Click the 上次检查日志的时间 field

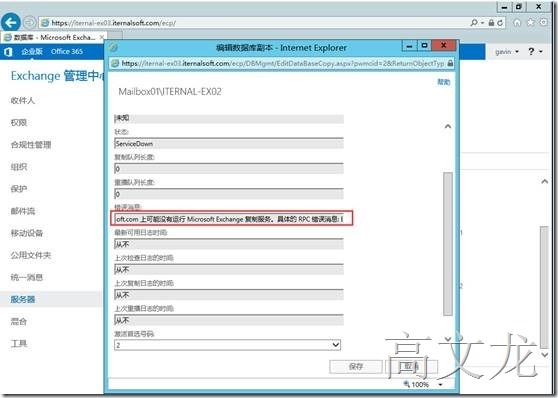click(229, 270)
